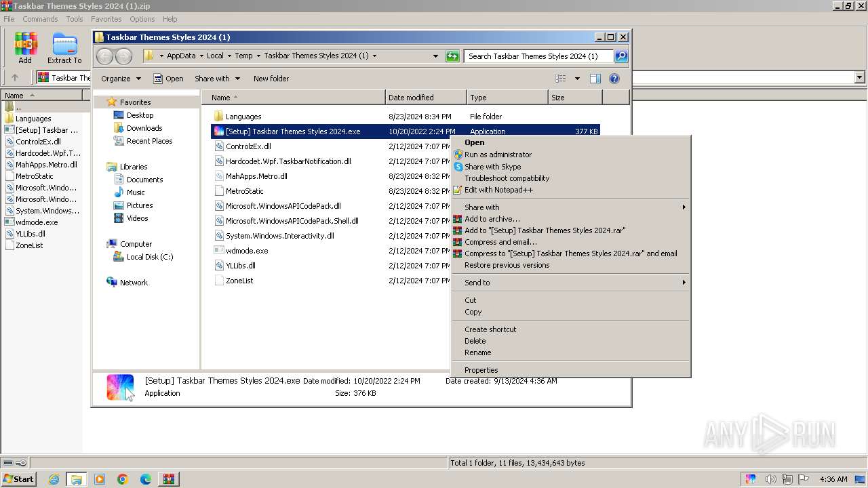Viewport: 868px width, 488px height.
Task: Click the volume speaker tray icon
Action: [x=771, y=479]
